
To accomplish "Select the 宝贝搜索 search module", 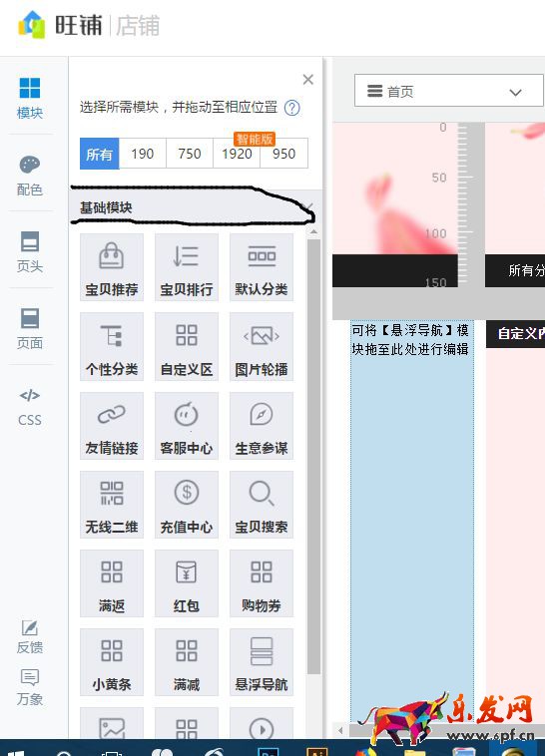I will click(x=262, y=505).
